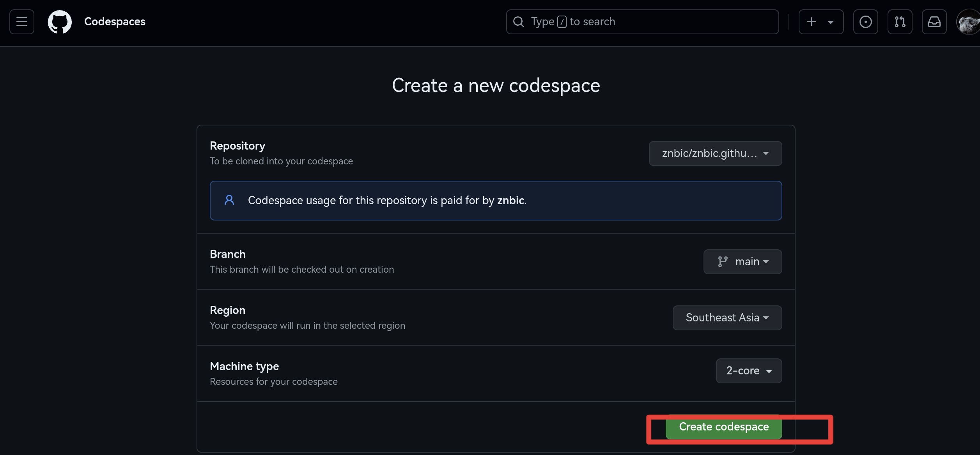Open the Codespaces header link
This screenshot has height=455, width=980.
point(115,22)
